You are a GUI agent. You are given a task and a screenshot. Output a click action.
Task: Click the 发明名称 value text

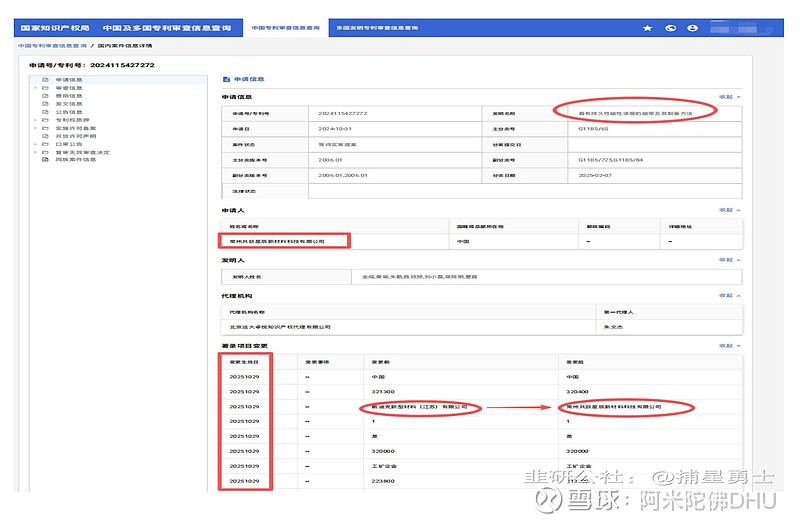coord(635,113)
